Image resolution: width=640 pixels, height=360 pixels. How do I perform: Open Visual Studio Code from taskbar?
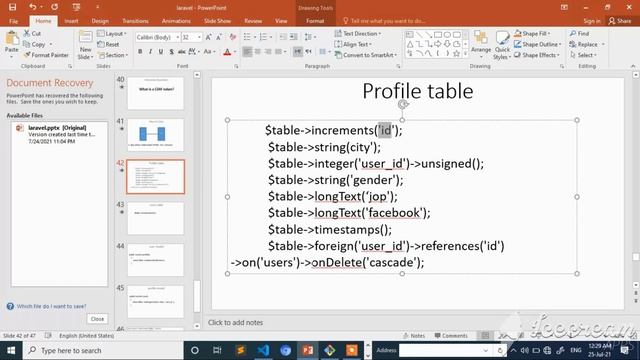(263, 350)
